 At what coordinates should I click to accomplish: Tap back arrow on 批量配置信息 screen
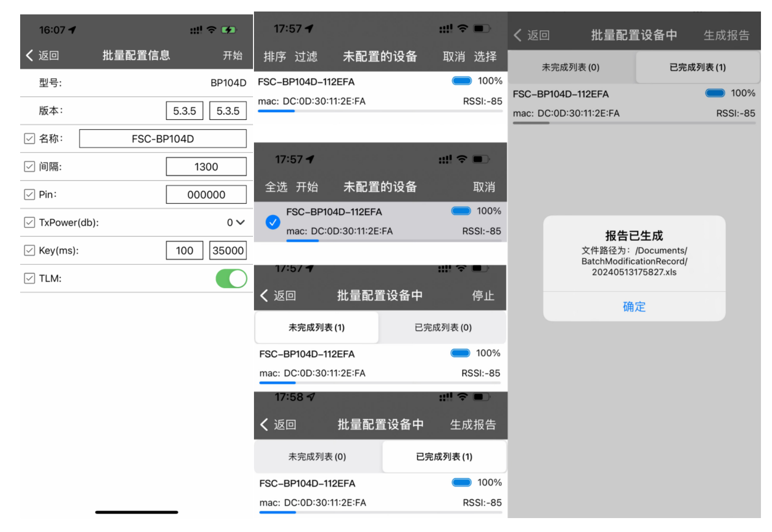pos(30,56)
